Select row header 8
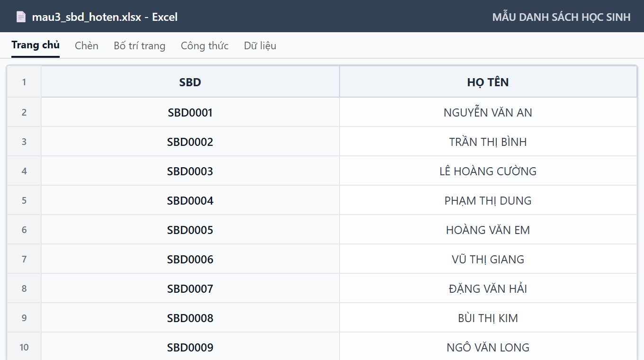This screenshot has height=360, width=644. point(24,288)
